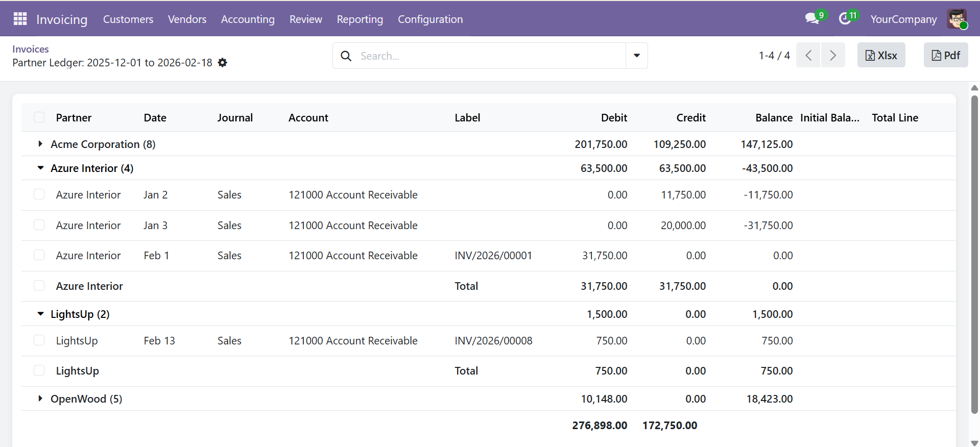Open the Review menu
Screen dimensions: 980x447
pyautogui.click(x=306, y=19)
